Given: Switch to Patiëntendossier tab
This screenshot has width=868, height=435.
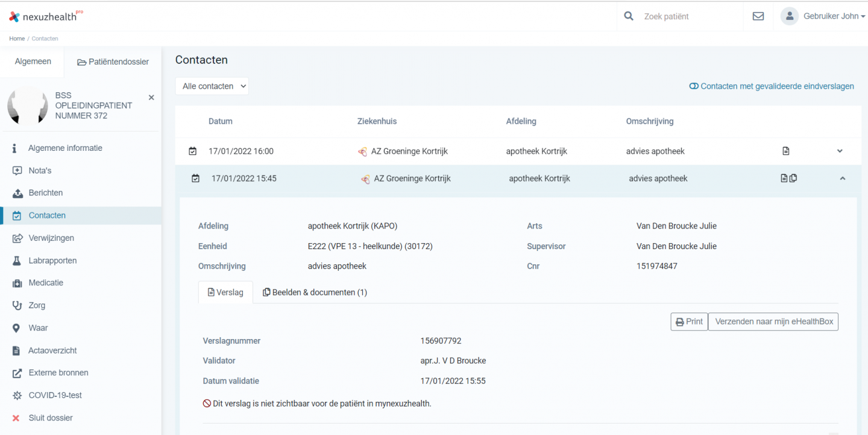Looking at the screenshot, I should [113, 62].
